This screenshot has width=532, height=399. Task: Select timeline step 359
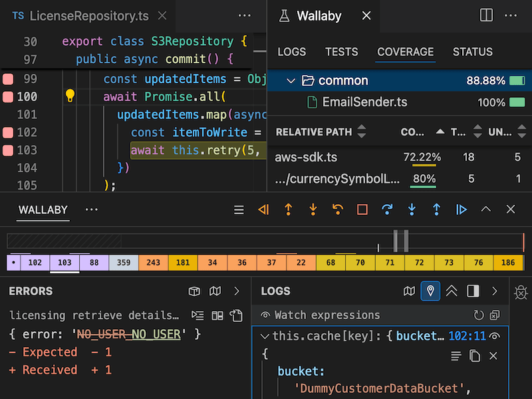[124, 263]
